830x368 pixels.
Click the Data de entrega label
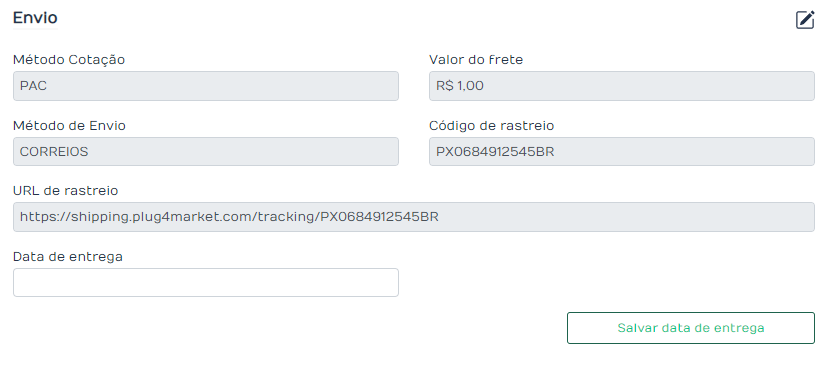(x=68, y=257)
